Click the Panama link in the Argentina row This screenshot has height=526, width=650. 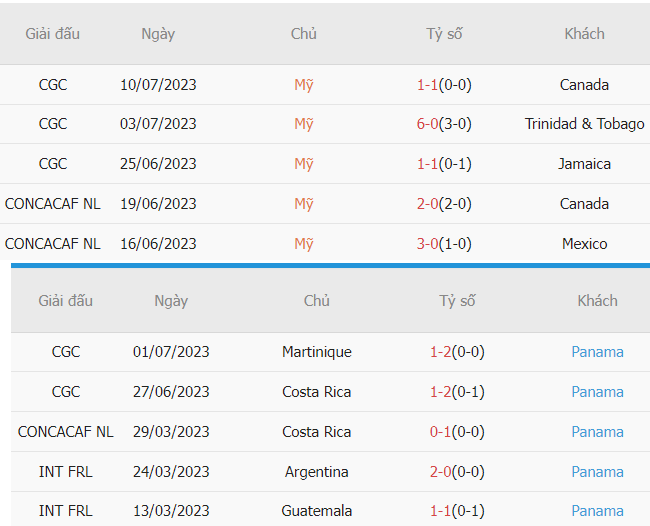click(597, 472)
